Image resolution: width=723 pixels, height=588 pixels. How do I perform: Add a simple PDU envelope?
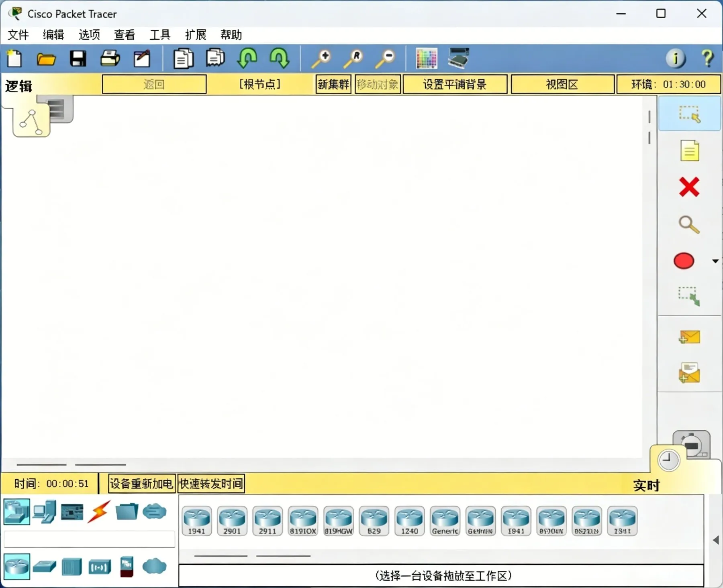click(x=689, y=337)
